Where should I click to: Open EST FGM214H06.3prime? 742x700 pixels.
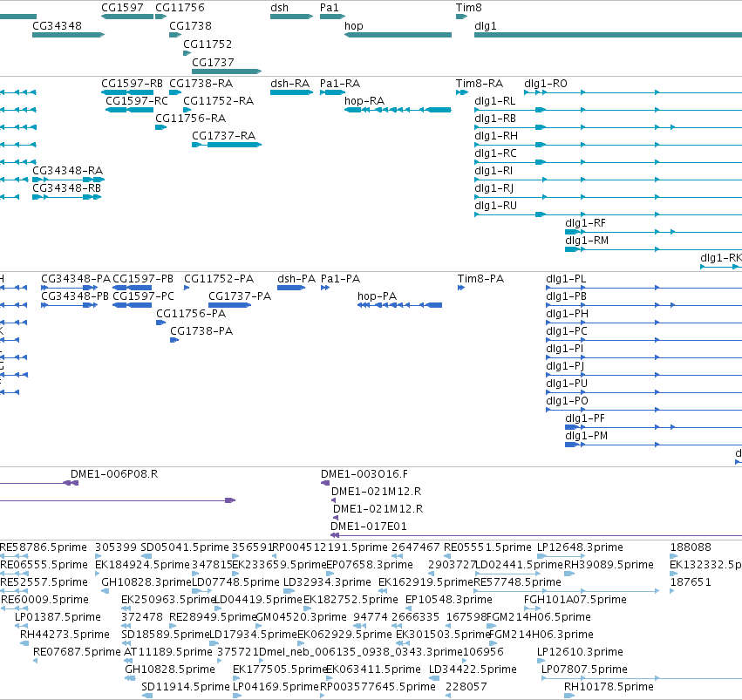541,635
